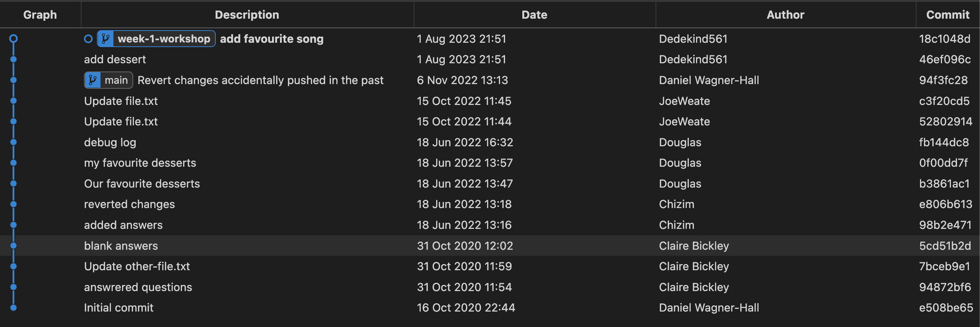This screenshot has width=980, height=327.
Task: Select the main branch label
Action: point(116,80)
